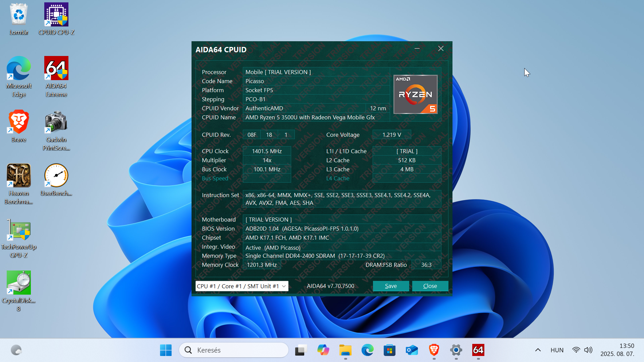Image resolution: width=644 pixels, height=362 pixels.
Task: Open Heaven Benchmark desktop icon
Action: (19, 184)
